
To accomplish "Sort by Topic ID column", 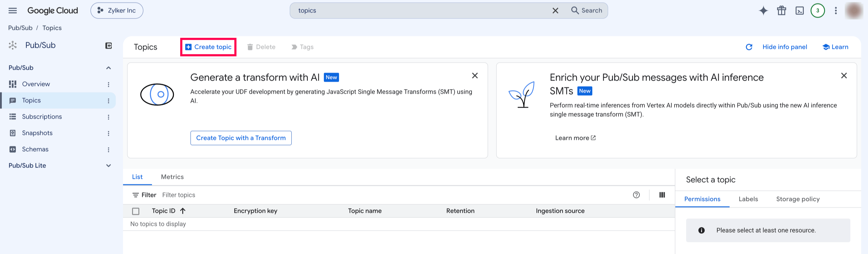I will (168, 211).
